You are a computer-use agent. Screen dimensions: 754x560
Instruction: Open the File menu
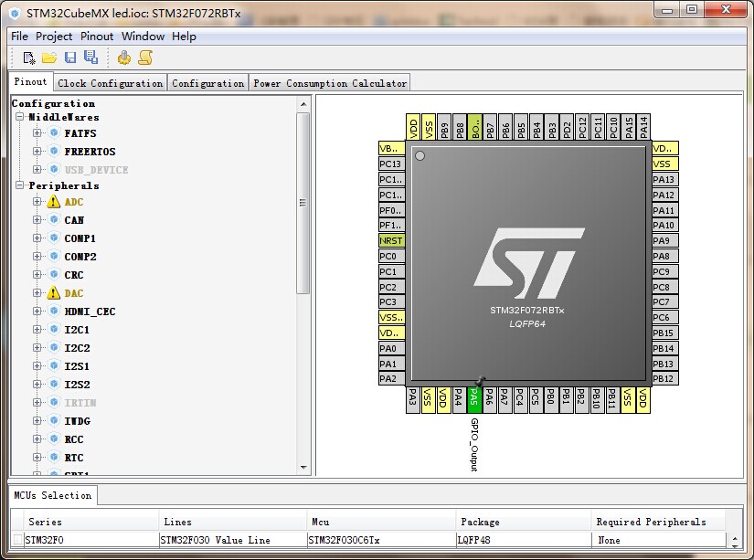coord(19,36)
